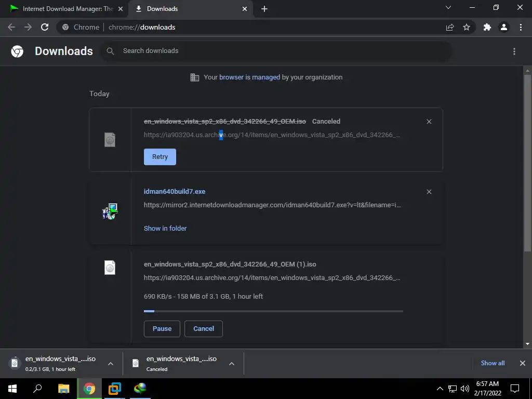Close the Internet Download Manager tab
This screenshot has width=532, height=399.
[x=121, y=9]
